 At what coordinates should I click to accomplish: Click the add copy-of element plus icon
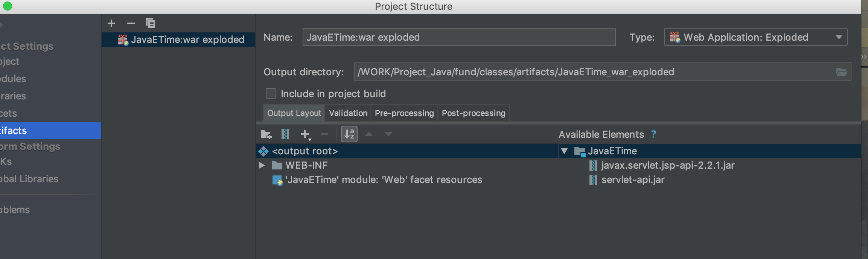pyautogui.click(x=305, y=134)
